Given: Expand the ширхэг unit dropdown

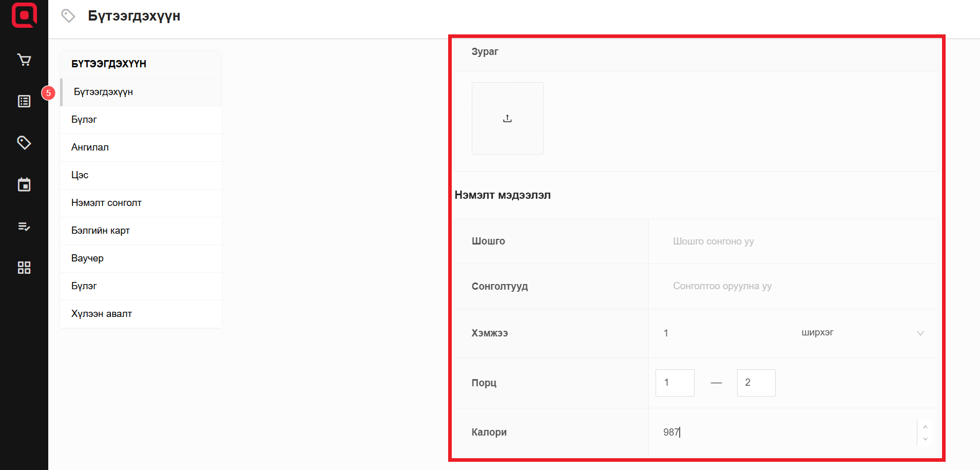Looking at the screenshot, I should (x=862, y=333).
